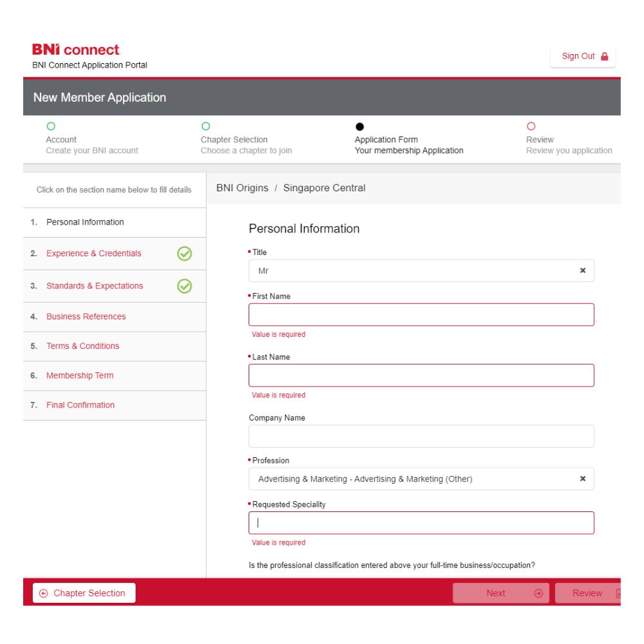This screenshot has height=644, width=644.
Task: Open the Final Confirmation section
Action: click(x=80, y=405)
